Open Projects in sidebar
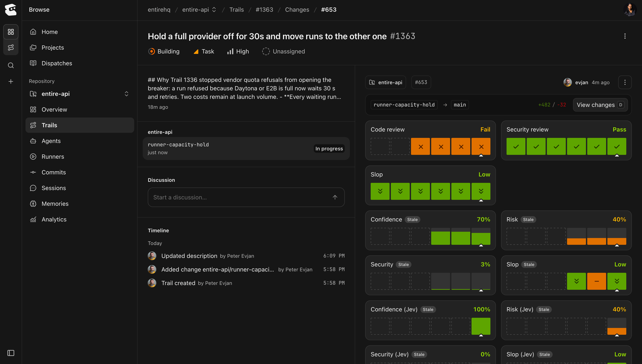The width and height of the screenshot is (642, 364). 80,48
